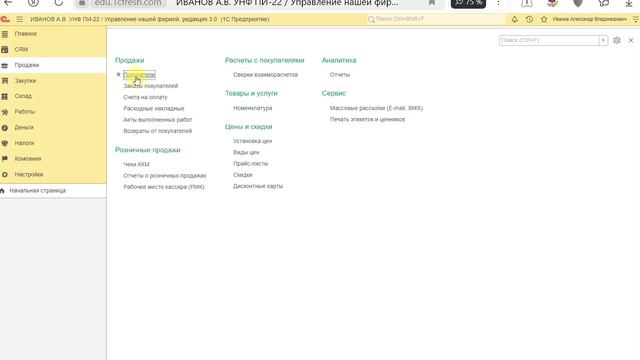Open Дисконтные карты
This screenshot has height=360, width=640.
(x=258, y=186)
